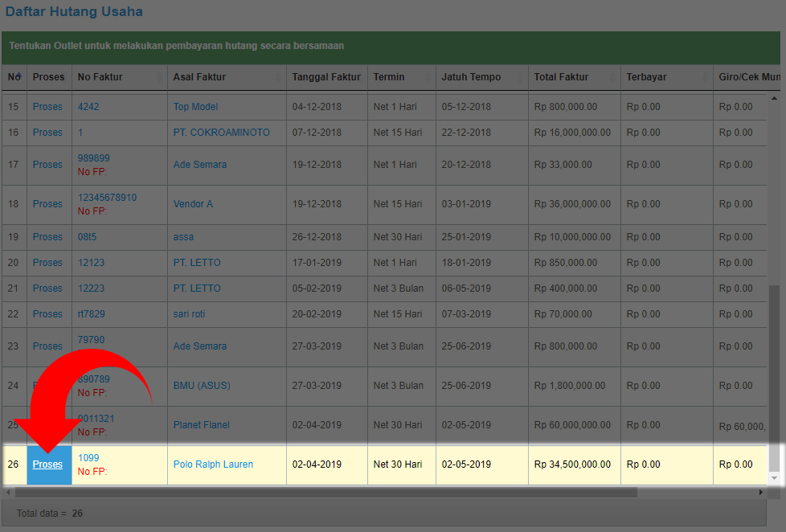
Task: Sort table by No column
Action: click(14, 76)
